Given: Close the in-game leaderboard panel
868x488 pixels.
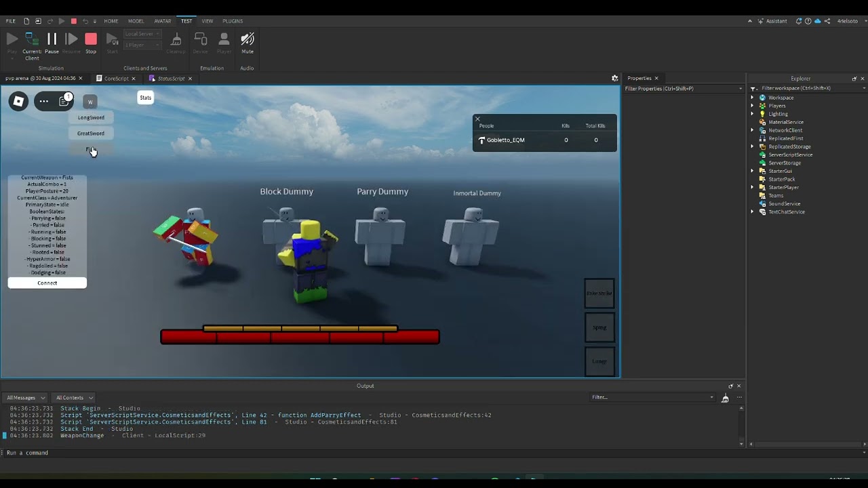Looking at the screenshot, I should (x=477, y=119).
